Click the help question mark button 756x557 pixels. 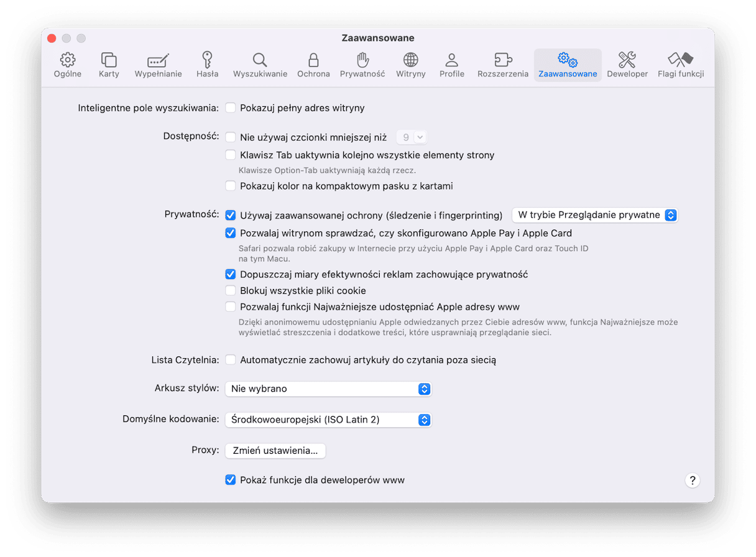(692, 480)
